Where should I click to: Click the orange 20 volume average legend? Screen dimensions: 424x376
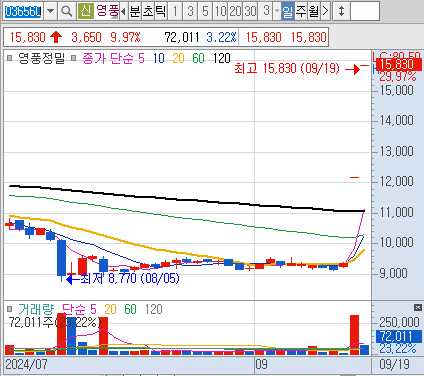pos(110,309)
